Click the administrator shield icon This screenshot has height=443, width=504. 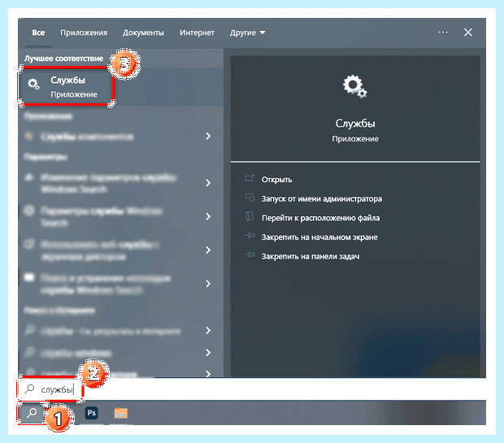pyautogui.click(x=250, y=198)
